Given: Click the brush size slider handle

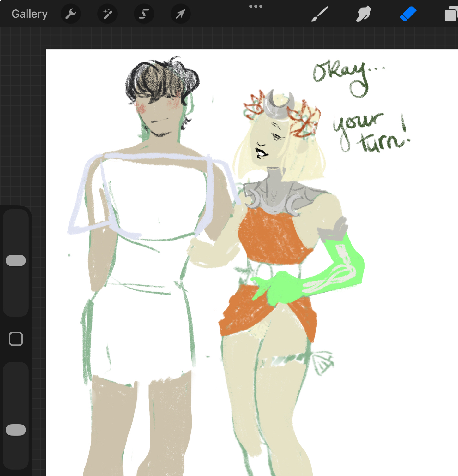Looking at the screenshot, I should (x=16, y=260).
